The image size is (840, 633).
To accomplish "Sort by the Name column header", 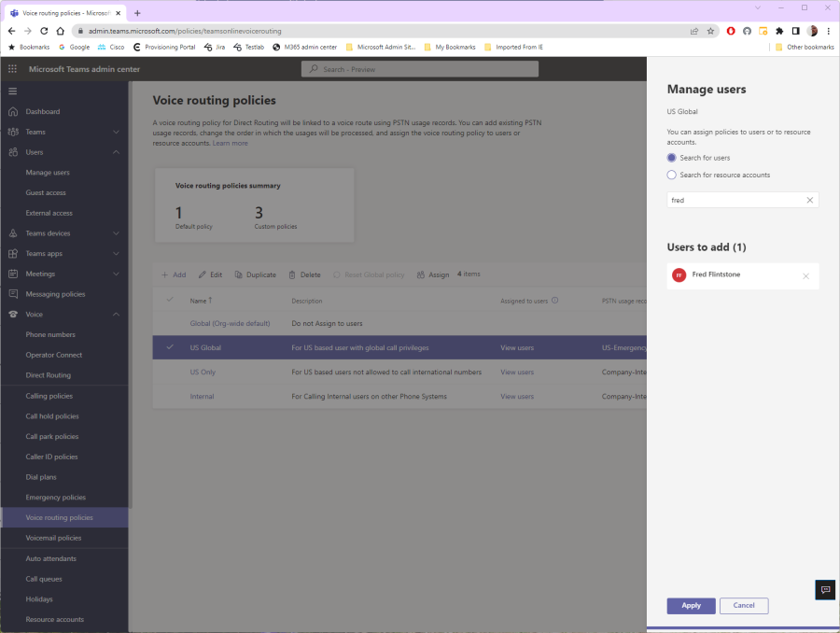I will [x=201, y=301].
